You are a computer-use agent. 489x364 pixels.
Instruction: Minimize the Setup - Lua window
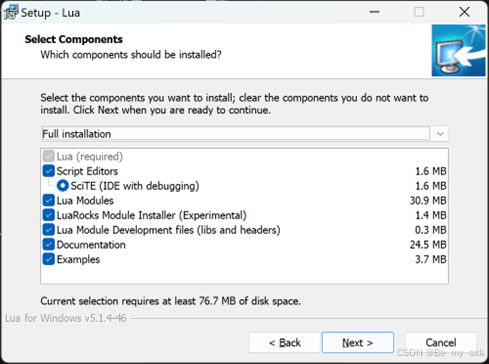pos(375,12)
